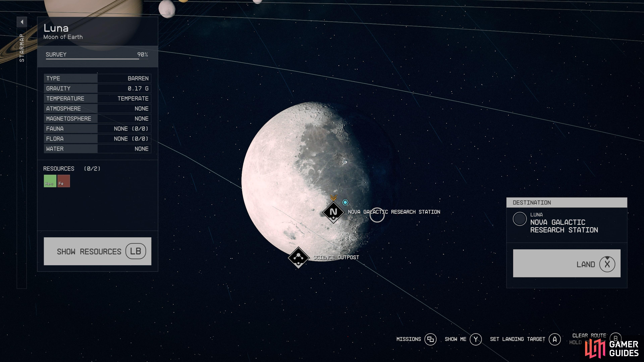Select the Fe iron resource swatch
The width and height of the screenshot is (644, 362).
tap(64, 181)
